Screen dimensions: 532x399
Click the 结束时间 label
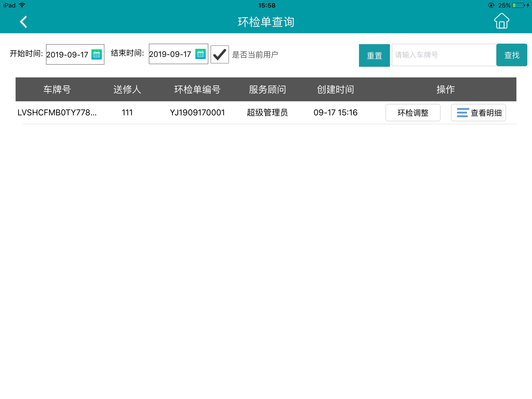[127, 53]
